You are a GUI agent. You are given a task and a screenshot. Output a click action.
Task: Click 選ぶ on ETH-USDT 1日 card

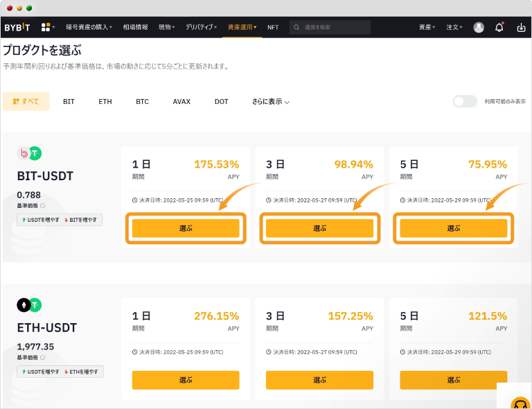[186, 380]
